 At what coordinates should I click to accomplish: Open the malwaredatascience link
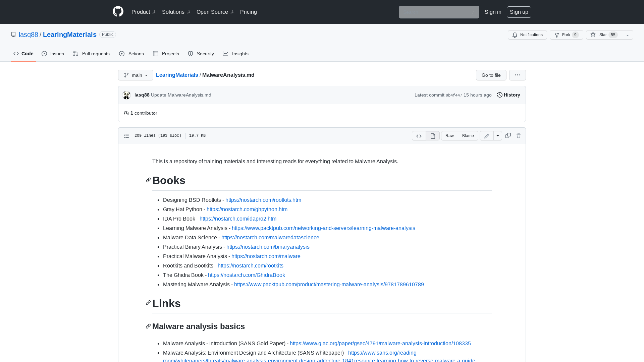(x=270, y=237)
